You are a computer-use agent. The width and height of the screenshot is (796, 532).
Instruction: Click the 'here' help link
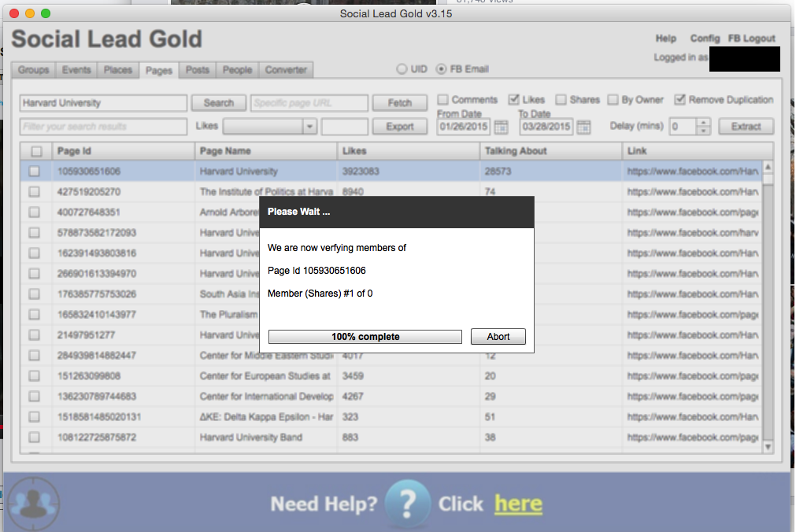[x=518, y=504]
